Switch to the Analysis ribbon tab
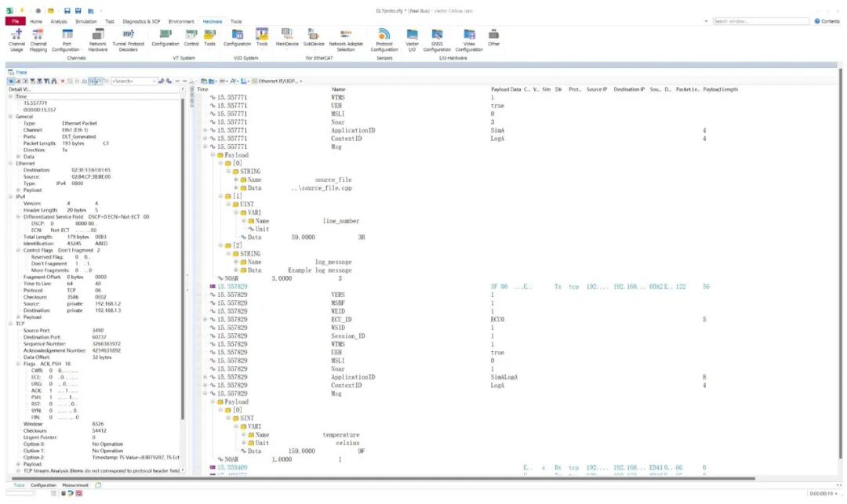This screenshot has width=847, height=504. (x=59, y=21)
